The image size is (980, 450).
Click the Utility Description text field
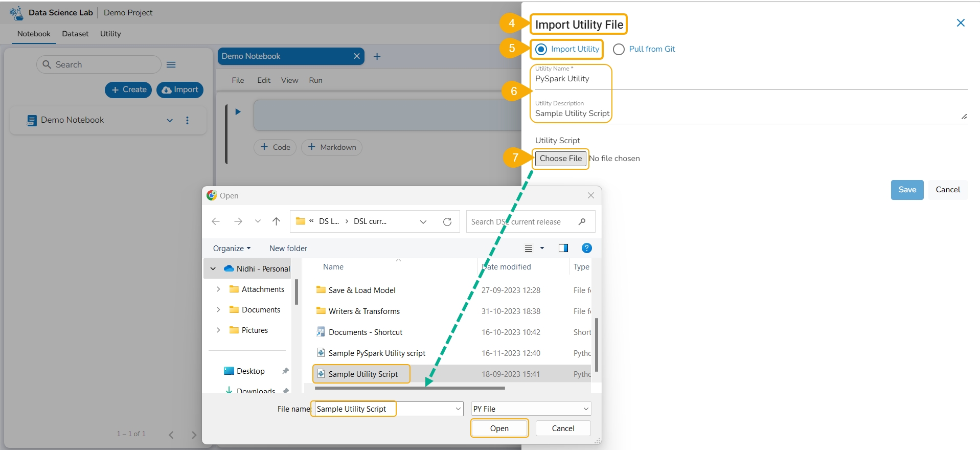pos(750,114)
